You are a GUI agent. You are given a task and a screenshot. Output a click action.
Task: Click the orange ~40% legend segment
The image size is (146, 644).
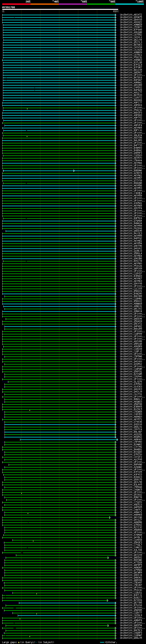pyautogui.click(x=45, y=4)
